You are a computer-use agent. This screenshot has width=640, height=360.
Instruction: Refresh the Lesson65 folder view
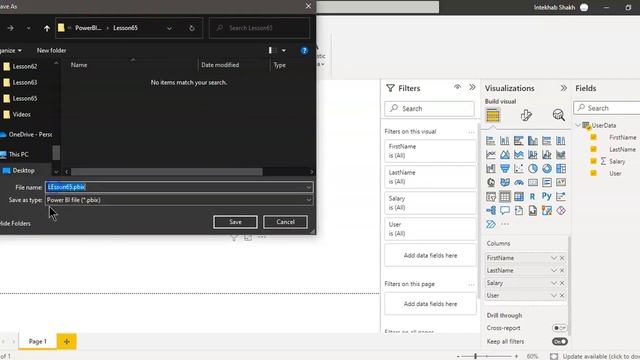click(x=192, y=28)
